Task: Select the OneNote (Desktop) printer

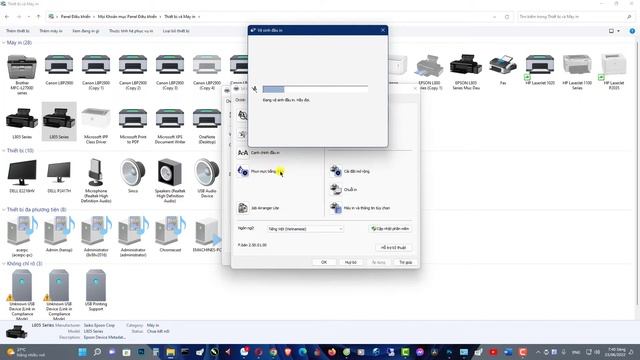Action: pyautogui.click(x=207, y=125)
